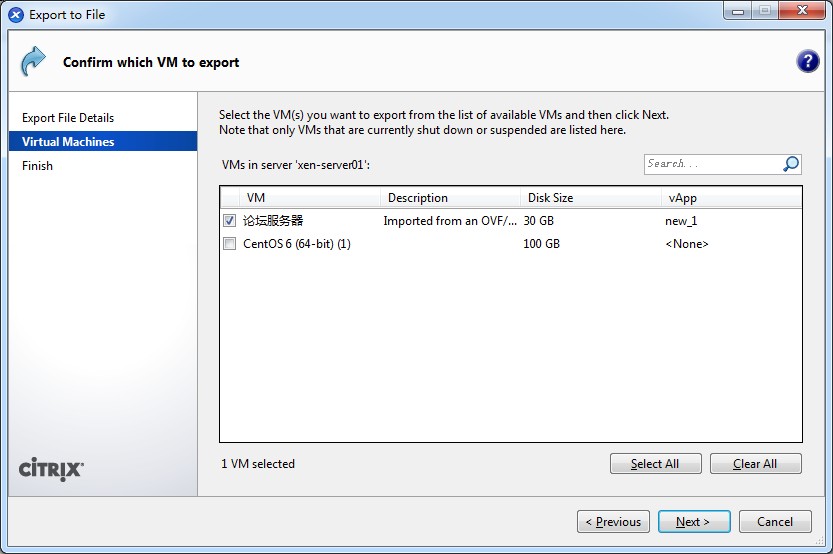The height and width of the screenshot is (554, 833).
Task: Click the '1 VM selected' status text
Action: 258,464
